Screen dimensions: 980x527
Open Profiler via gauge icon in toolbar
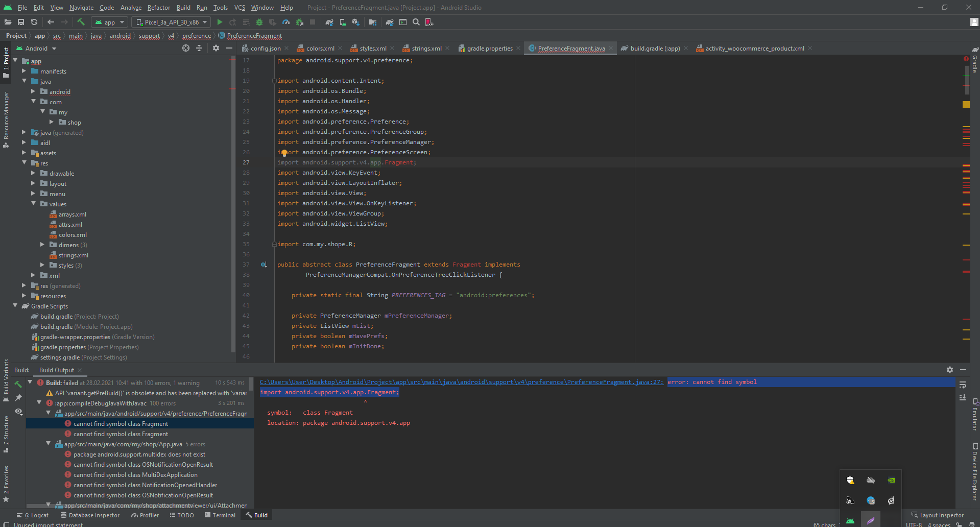tap(286, 22)
